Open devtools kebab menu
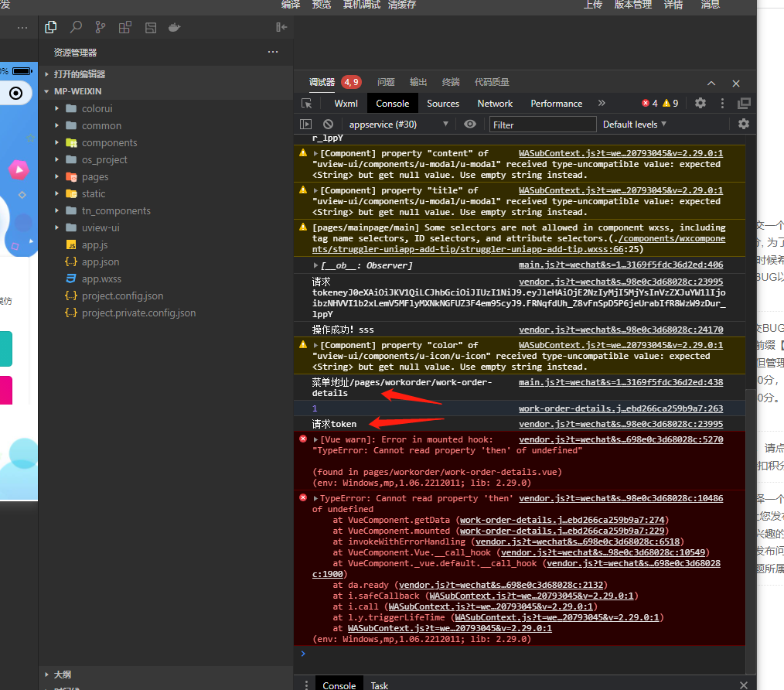Viewport: 784px width, 690px height. [722, 103]
